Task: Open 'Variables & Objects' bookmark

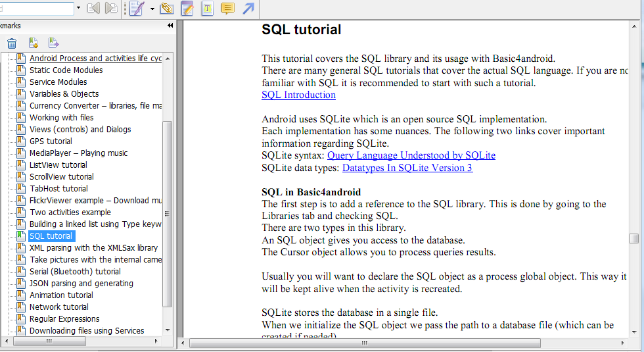Action: [x=64, y=94]
